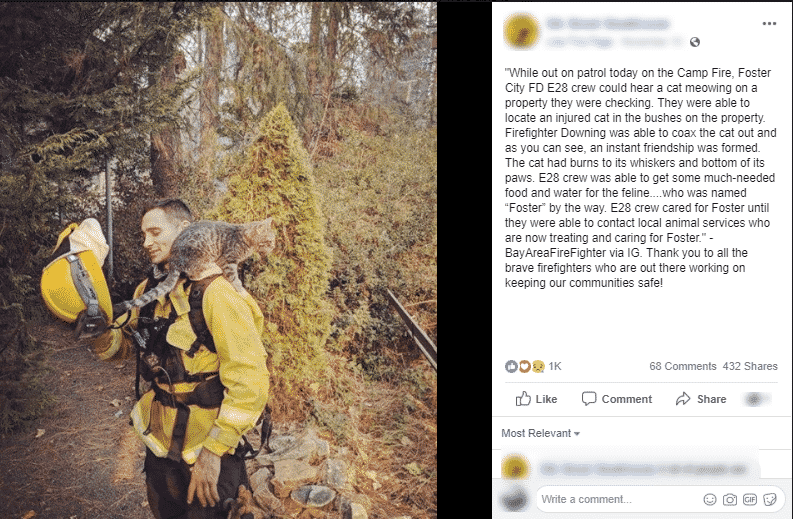Open the page's profile picture avatar
Screen dimensions: 793x519
521,31
